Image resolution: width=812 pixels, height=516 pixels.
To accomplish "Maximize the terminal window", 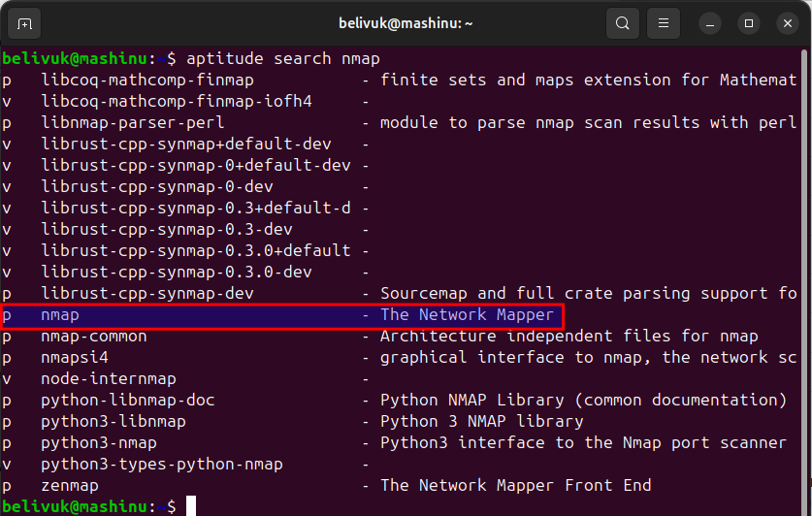I will click(x=749, y=24).
